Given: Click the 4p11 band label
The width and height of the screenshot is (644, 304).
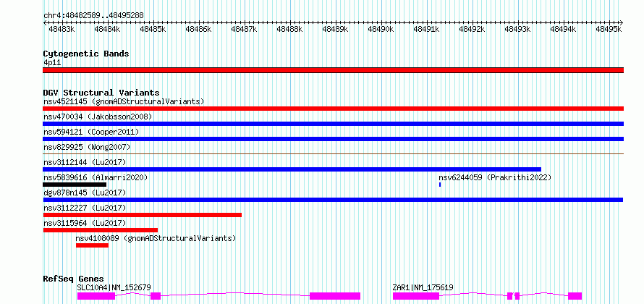Looking at the screenshot, I should (52, 63).
